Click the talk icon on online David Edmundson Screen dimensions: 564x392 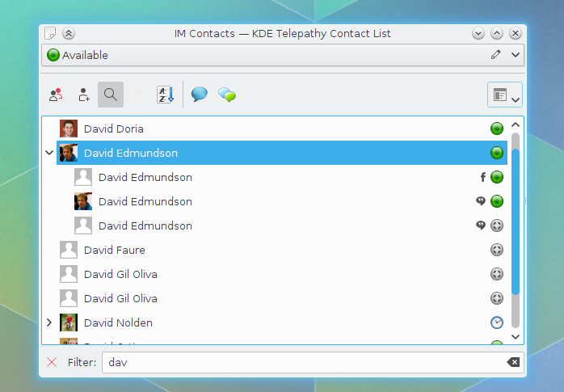coord(481,201)
